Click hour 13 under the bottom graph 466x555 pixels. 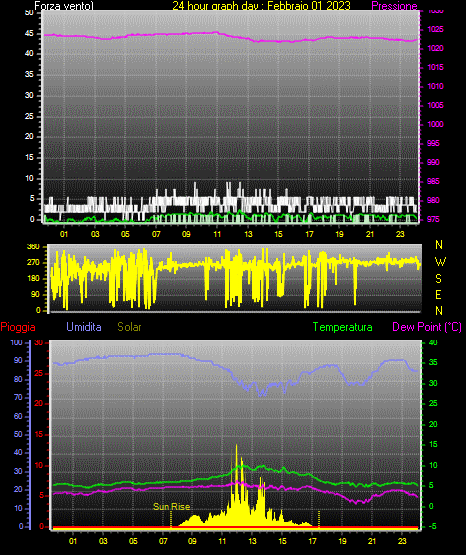(x=252, y=541)
